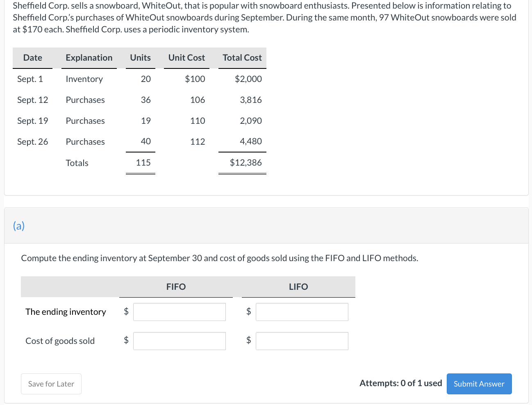The height and width of the screenshot is (405, 532).
Task: Click the FIFO cost of goods sold field
Action: (180, 341)
